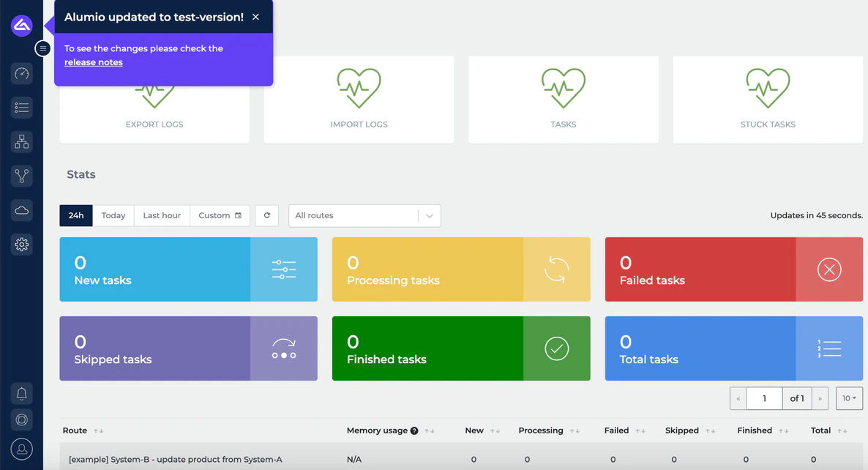
Task: Open the support lifebuoy icon
Action: (x=21, y=420)
